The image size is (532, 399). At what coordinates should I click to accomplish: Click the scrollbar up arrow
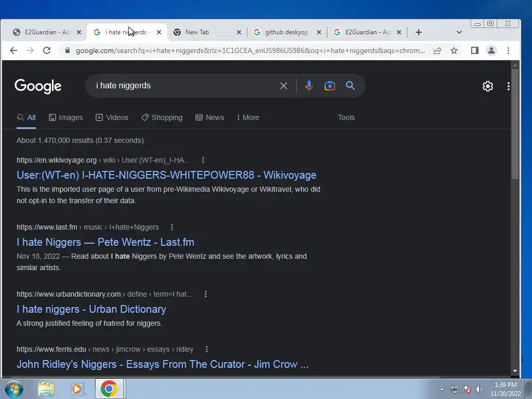515,65
